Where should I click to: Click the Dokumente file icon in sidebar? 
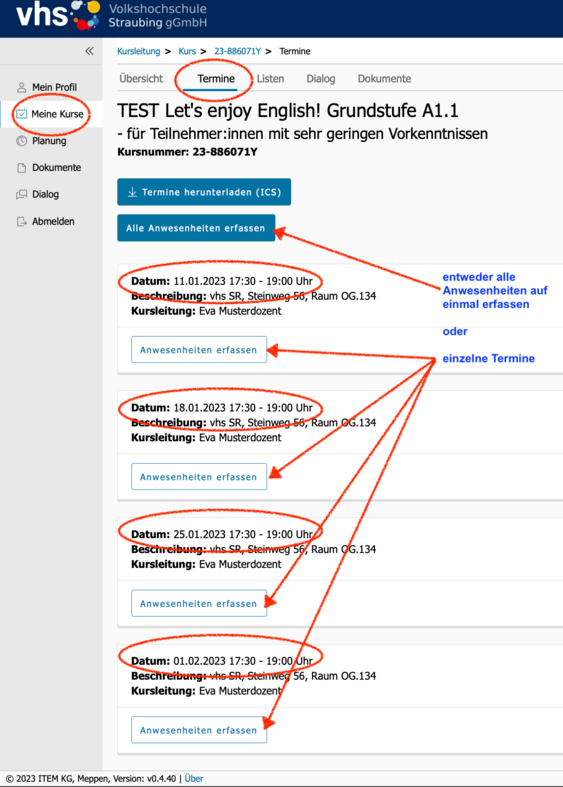22,168
